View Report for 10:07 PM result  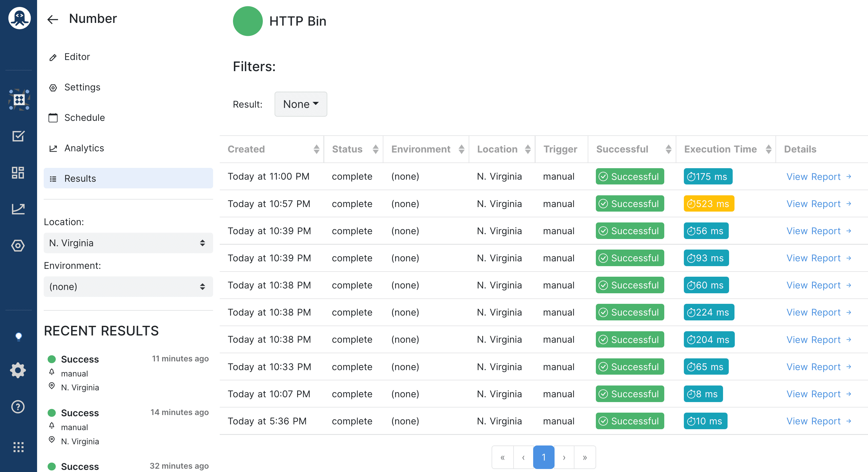point(819,394)
